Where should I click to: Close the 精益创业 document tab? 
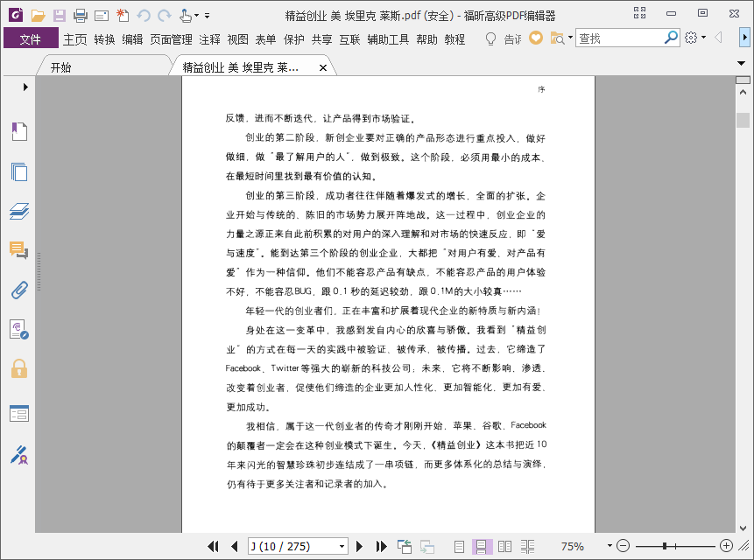point(323,67)
